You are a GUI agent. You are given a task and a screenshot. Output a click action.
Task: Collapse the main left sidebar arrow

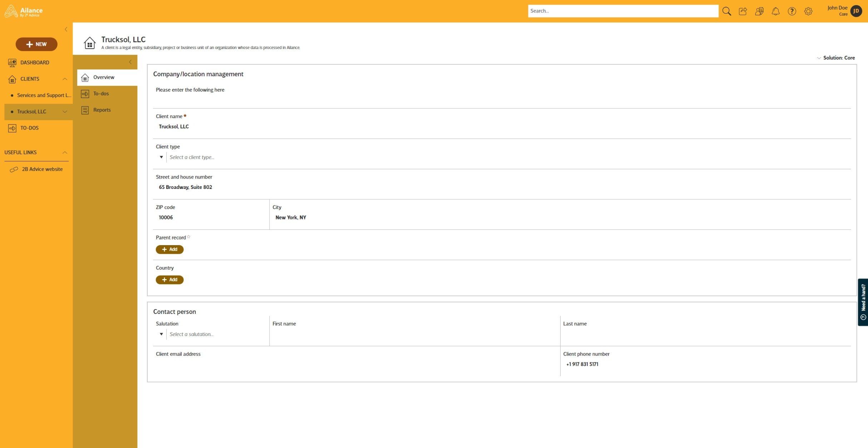point(66,29)
